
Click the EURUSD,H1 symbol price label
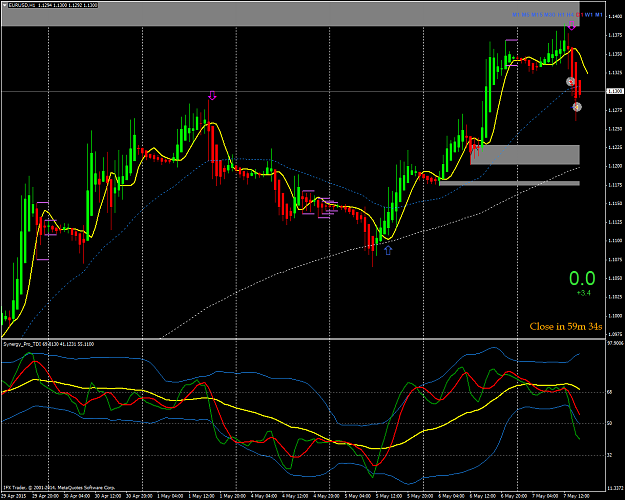coord(53,5)
